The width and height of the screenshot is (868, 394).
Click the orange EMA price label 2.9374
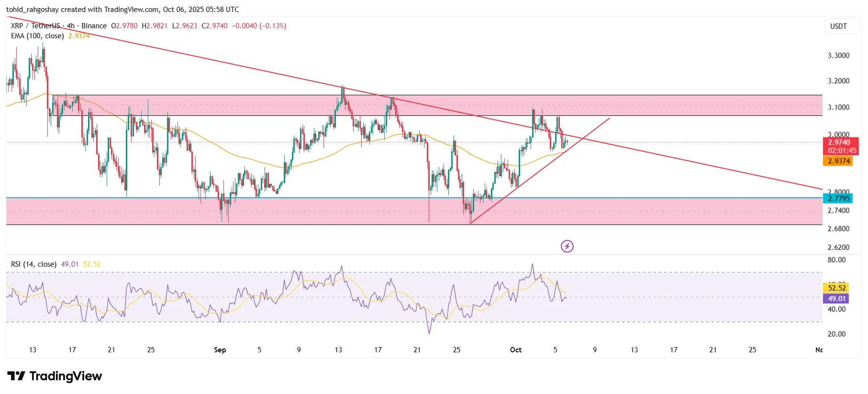pyautogui.click(x=839, y=161)
